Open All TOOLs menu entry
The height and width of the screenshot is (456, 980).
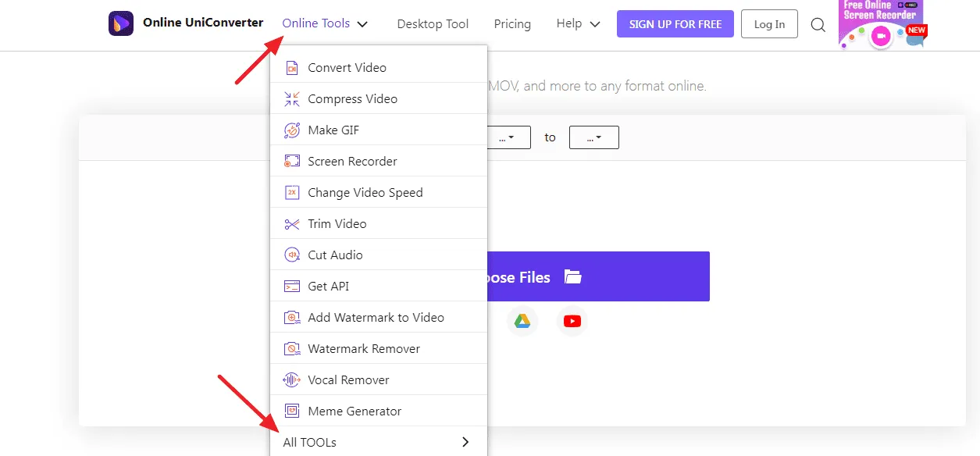[x=379, y=441]
